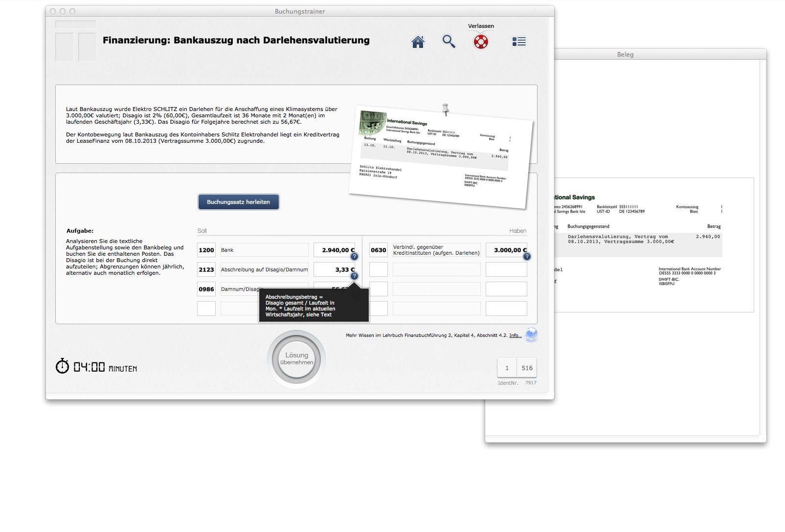This screenshot has height=532, width=785.
Task: Click the Buchungstrainer window title
Action: pos(300,11)
